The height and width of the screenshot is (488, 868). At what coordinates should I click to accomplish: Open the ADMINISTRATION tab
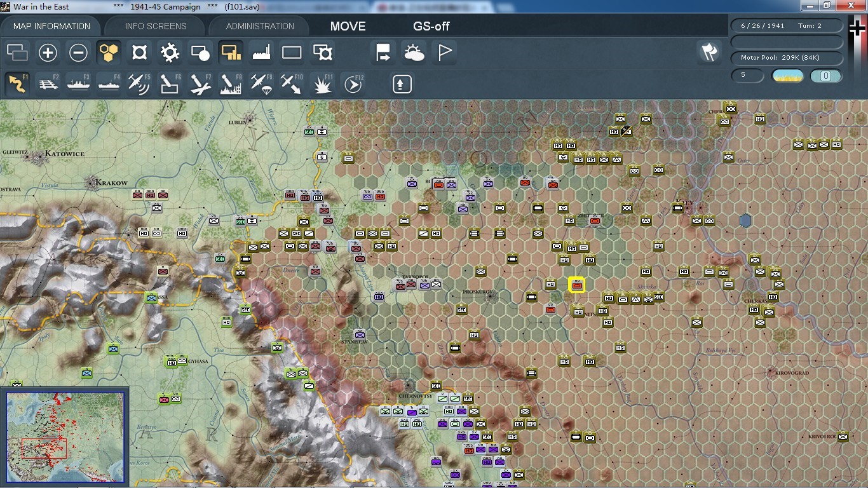260,26
